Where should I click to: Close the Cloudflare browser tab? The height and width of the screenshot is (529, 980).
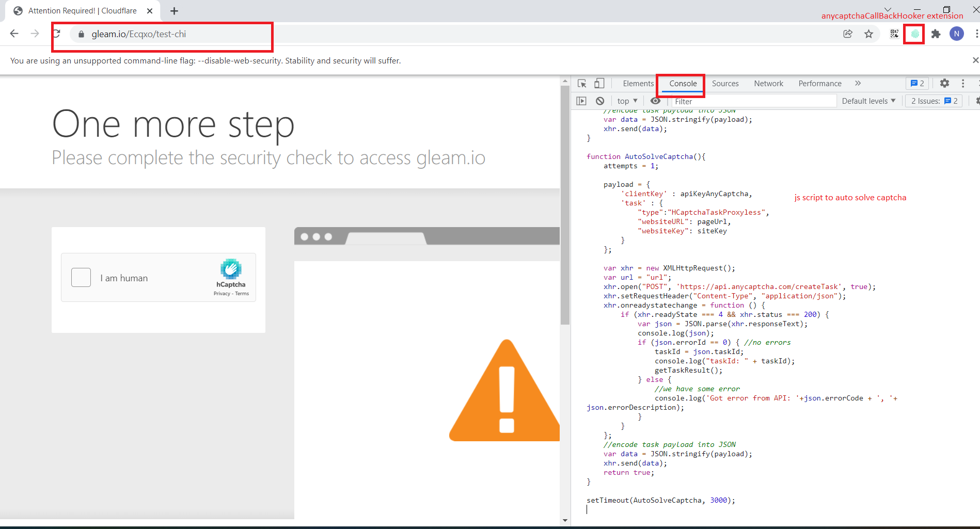pyautogui.click(x=150, y=11)
